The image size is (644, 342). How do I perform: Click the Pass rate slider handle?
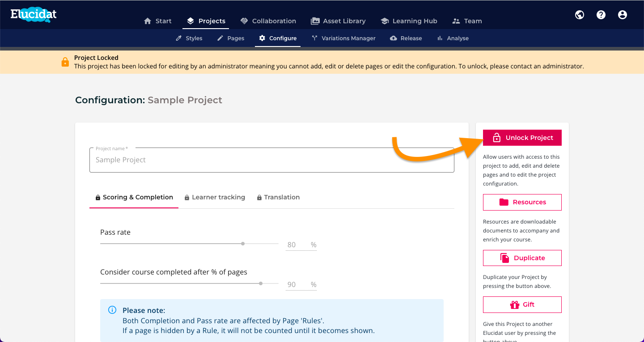243,244
